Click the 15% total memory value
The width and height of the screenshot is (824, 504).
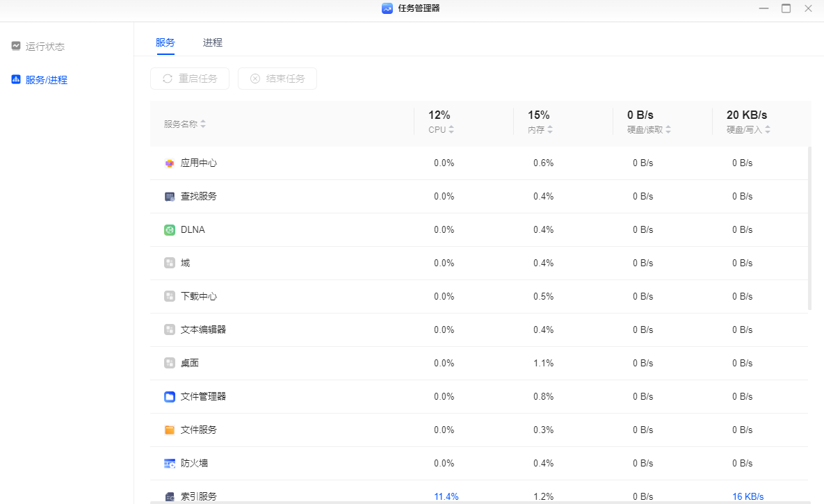(x=539, y=115)
